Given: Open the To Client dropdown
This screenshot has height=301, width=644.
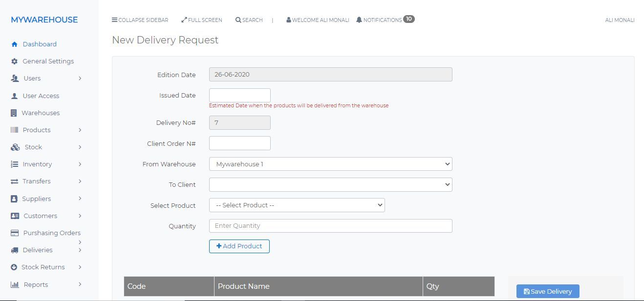Looking at the screenshot, I should (x=330, y=184).
